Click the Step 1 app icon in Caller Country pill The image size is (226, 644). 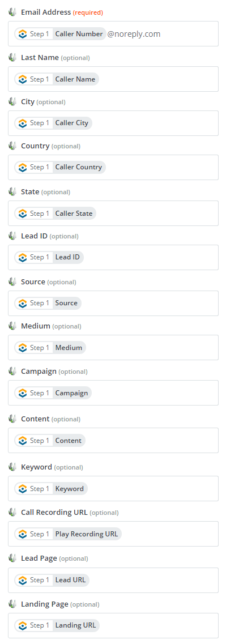pyautogui.click(x=23, y=167)
